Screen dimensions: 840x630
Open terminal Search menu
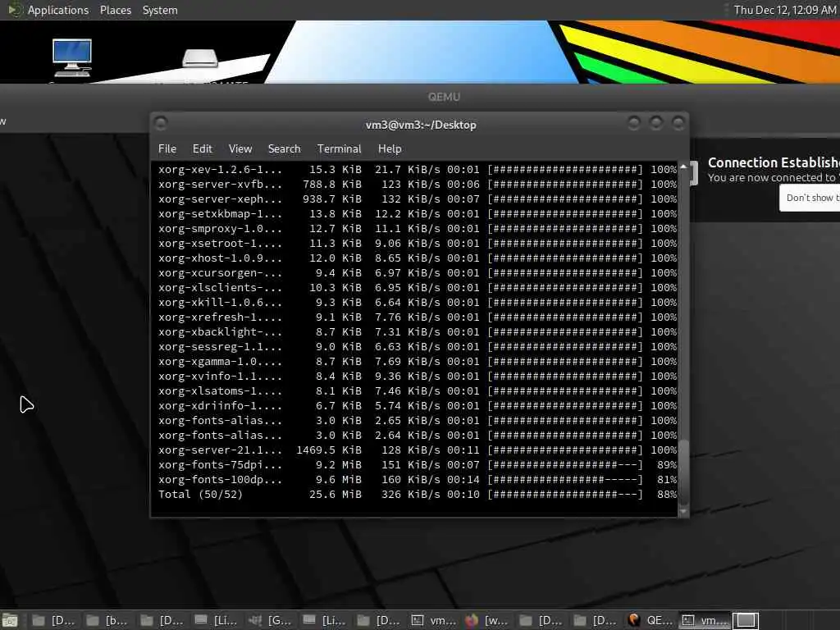tap(284, 149)
